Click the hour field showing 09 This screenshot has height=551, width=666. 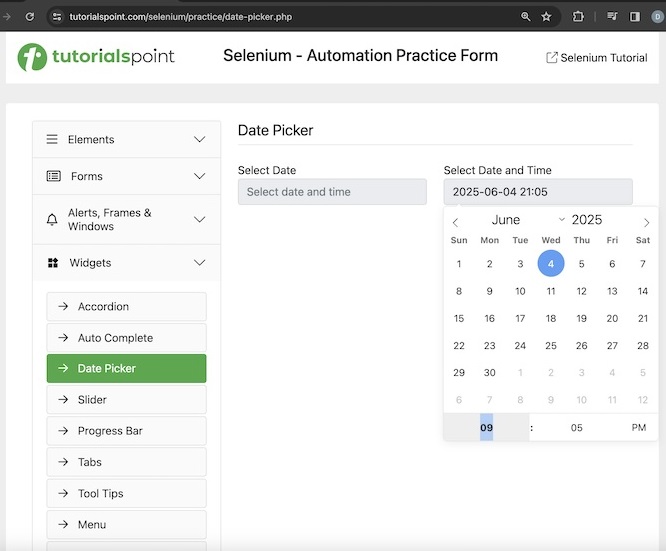(486, 427)
